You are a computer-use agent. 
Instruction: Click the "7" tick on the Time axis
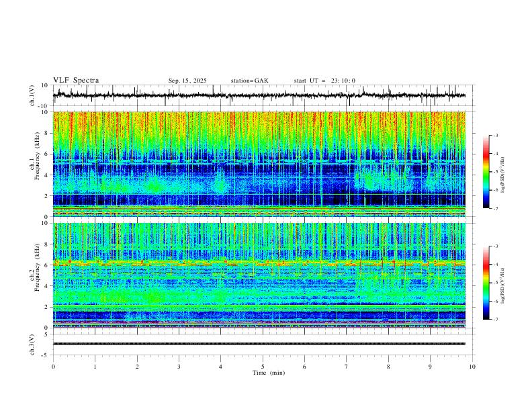[347, 367]
